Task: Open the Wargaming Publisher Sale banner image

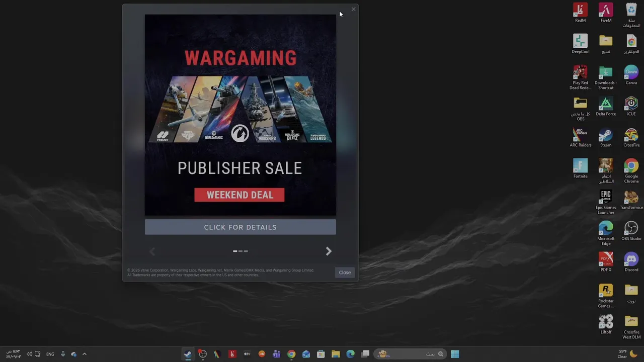Action: [240, 115]
